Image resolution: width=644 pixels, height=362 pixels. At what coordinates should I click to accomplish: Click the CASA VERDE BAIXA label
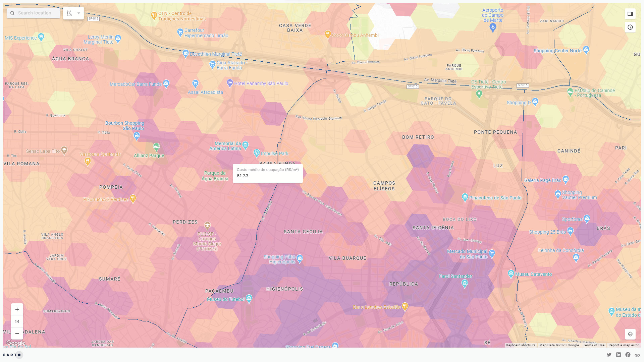coord(295,28)
